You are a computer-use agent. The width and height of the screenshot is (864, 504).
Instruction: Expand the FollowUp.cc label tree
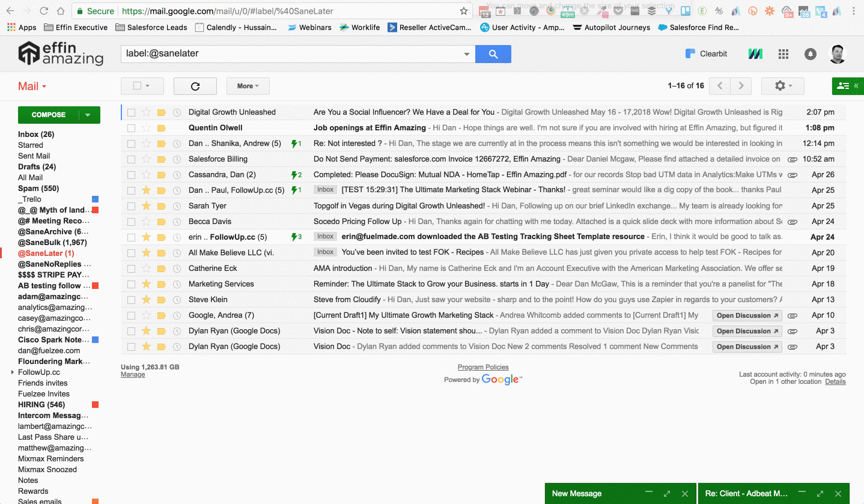(13, 372)
